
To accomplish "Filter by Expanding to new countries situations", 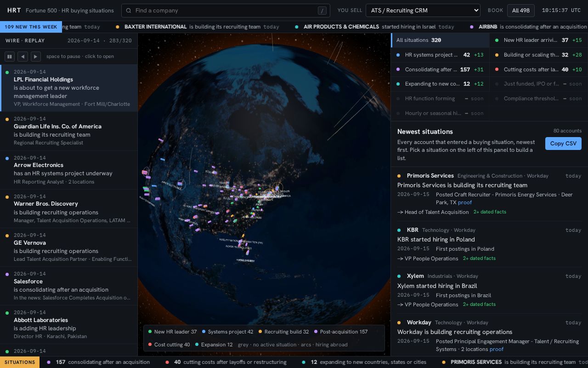I will click(x=440, y=84).
